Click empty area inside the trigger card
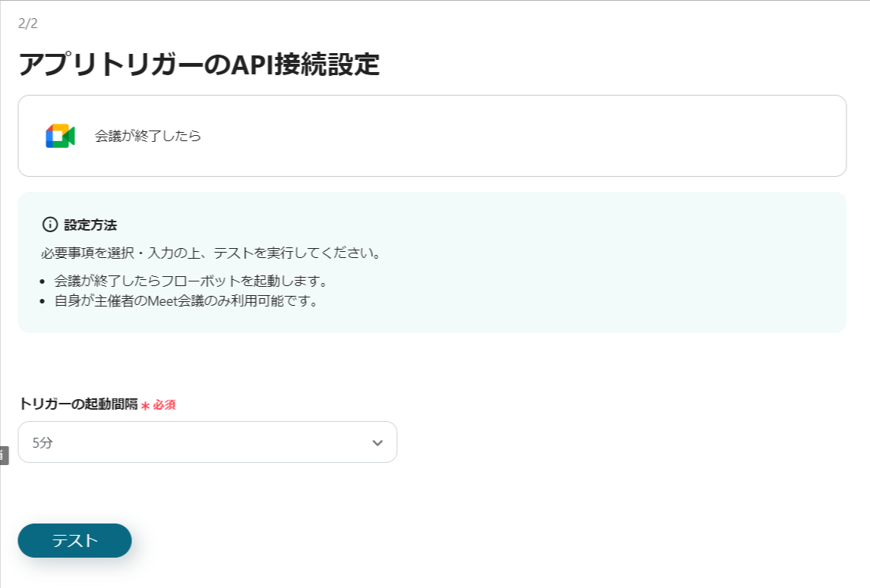 tap(531, 137)
